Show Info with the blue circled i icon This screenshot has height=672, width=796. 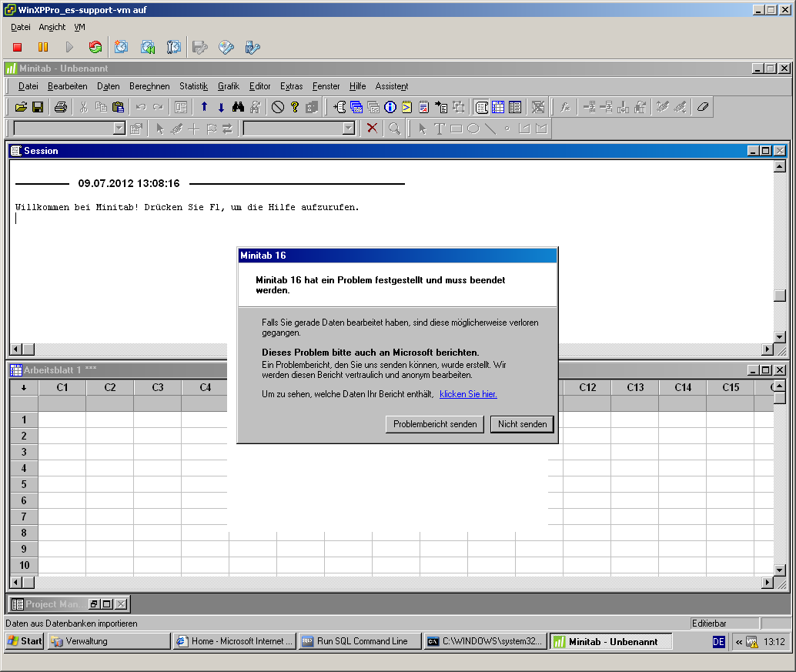click(390, 107)
